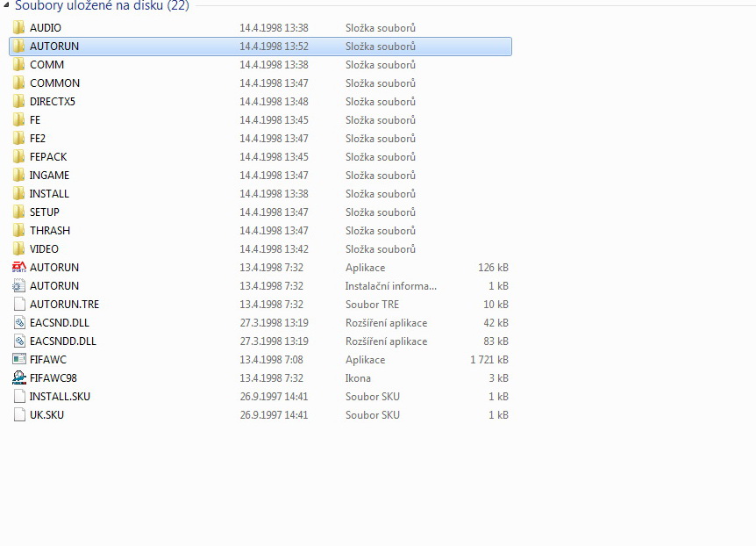Click the 'Instalační informa...' type cell
Viewport: 756px width, 546px height.
391,286
